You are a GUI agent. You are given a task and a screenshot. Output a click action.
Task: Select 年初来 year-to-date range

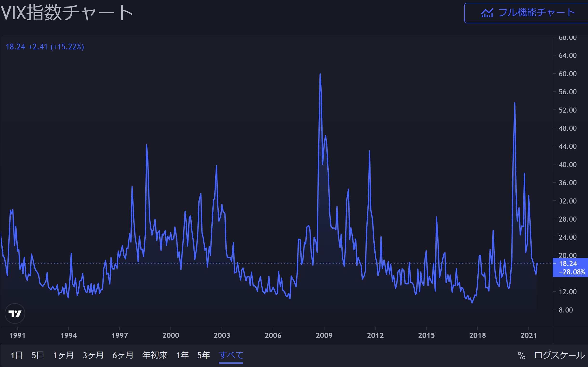tap(155, 355)
